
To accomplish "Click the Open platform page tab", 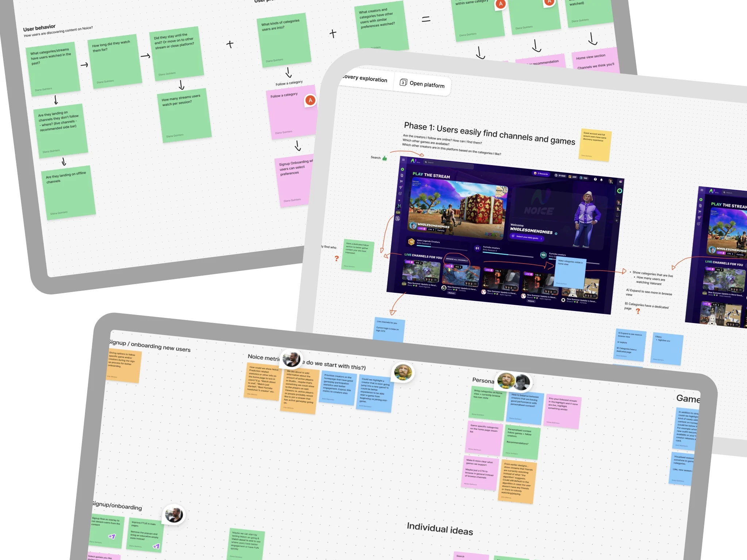I will click(427, 85).
